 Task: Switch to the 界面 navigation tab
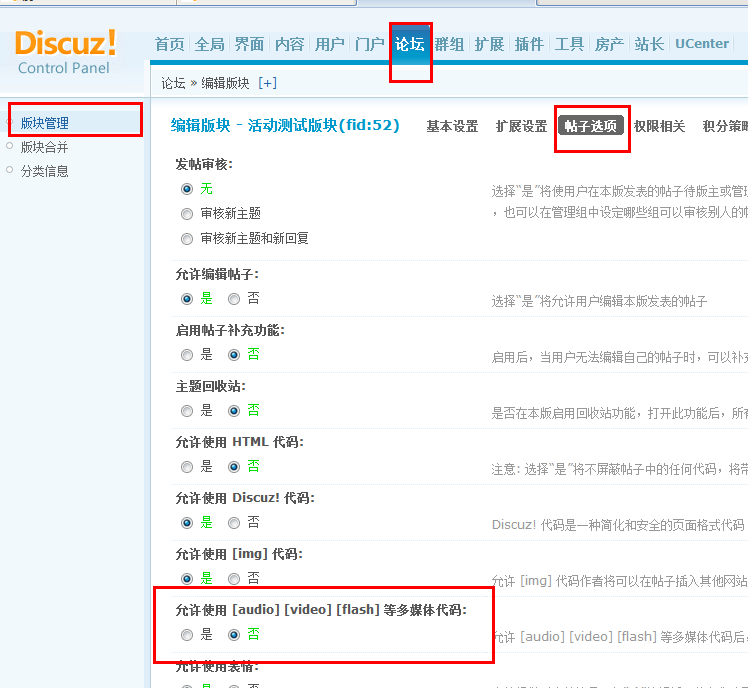tap(249, 44)
